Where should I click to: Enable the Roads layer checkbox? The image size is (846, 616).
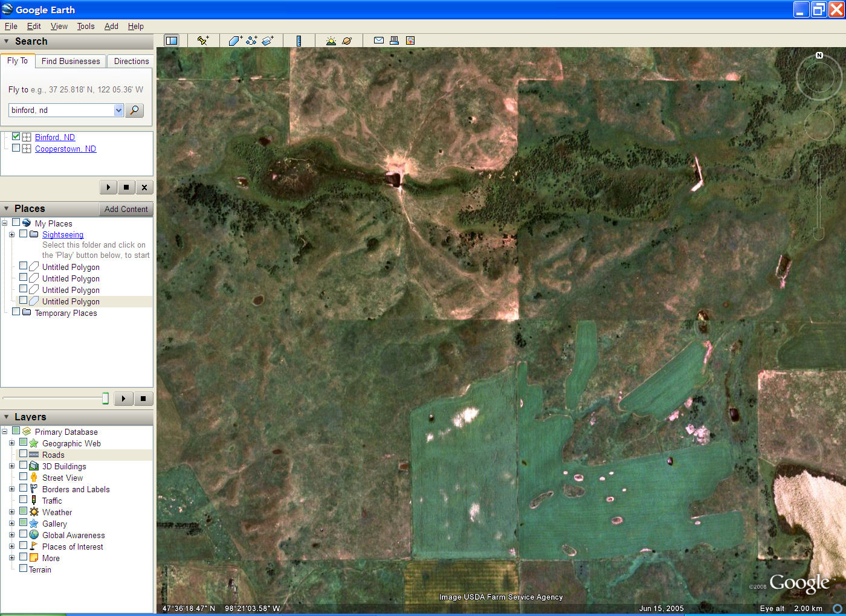pos(23,454)
